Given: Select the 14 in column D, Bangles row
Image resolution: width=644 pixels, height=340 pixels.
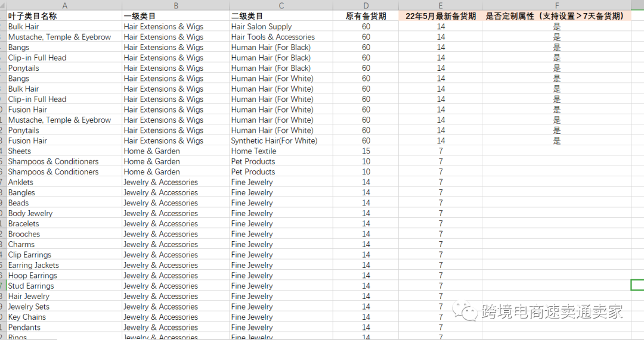Looking at the screenshot, I should (366, 192).
